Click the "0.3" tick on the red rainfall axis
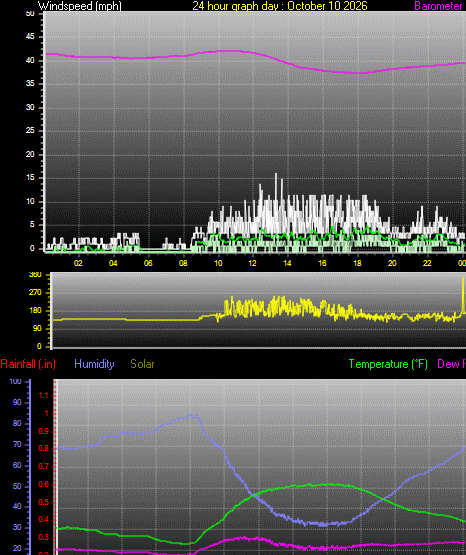466x555 pixels. coord(43,538)
